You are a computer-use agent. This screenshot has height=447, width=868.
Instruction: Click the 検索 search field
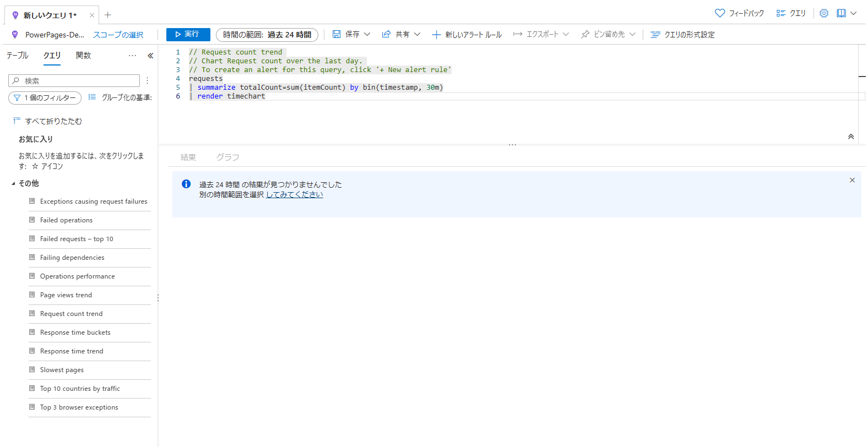click(74, 81)
